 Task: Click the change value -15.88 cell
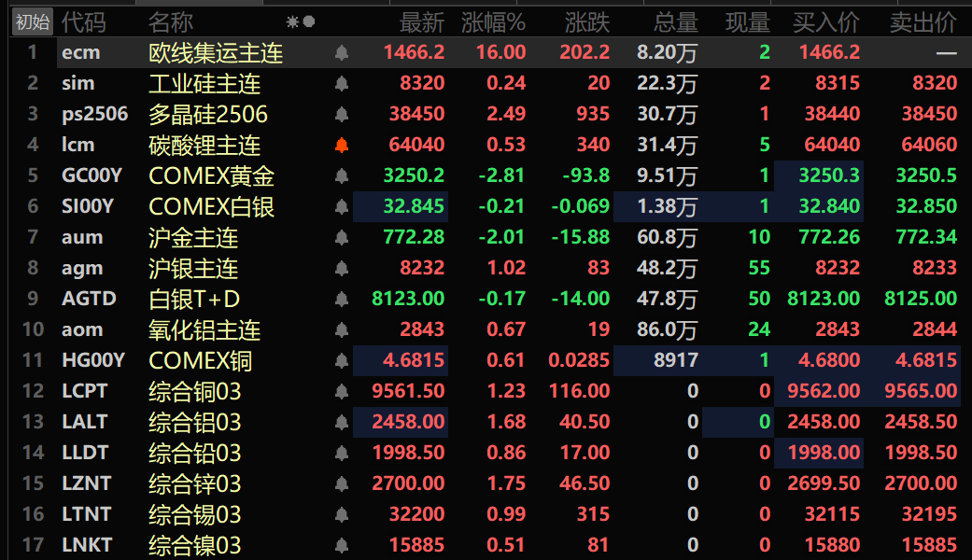click(581, 237)
